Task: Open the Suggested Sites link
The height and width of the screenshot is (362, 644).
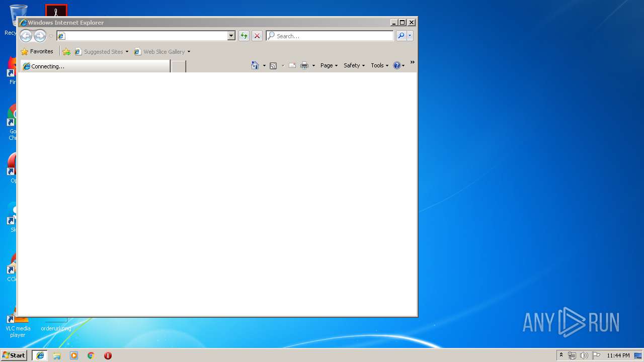Action: pyautogui.click(x=99, y=51)
